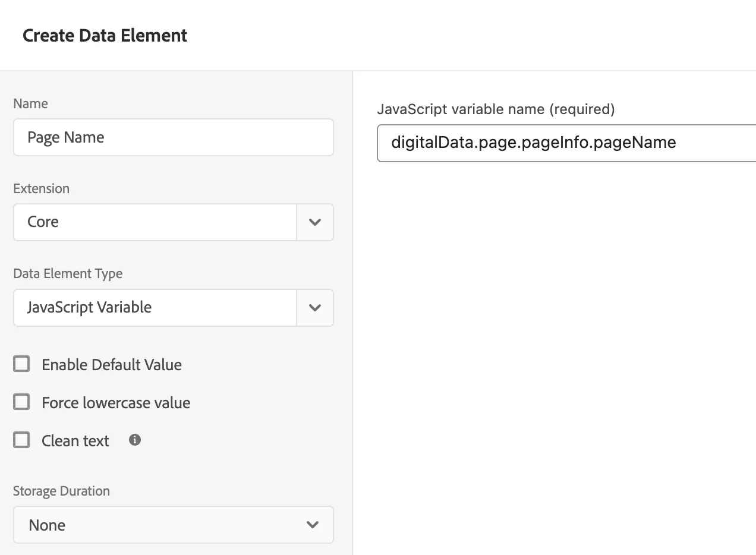Click the Clean text info icon
Image resolution: width=756 pixels, height=555 pixels.
(x=135, y=440)
